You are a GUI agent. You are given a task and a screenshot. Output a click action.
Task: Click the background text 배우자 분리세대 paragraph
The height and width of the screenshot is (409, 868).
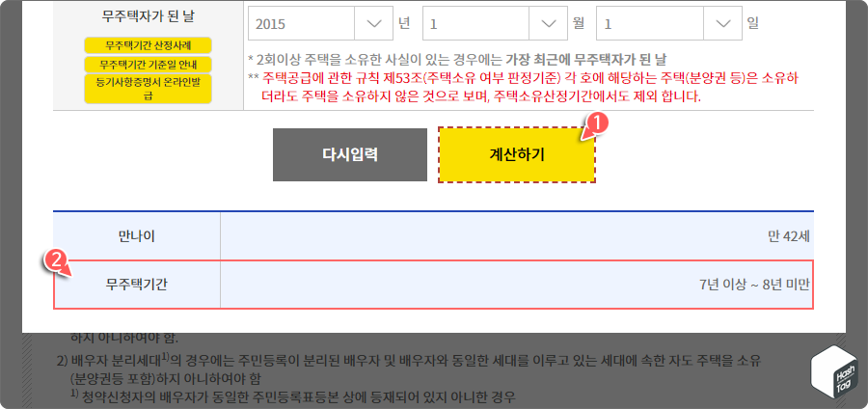click(410, 369)
